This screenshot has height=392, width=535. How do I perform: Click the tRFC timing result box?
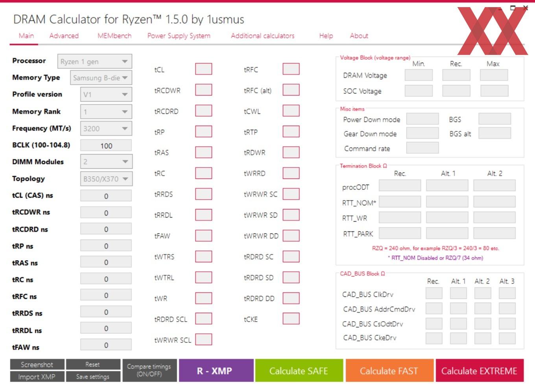point(291,69)
